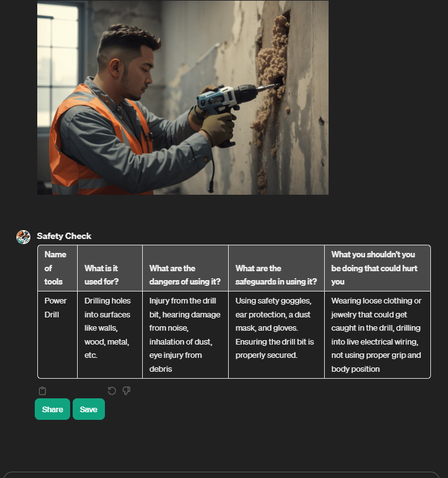Click the Safety Check assistant name

64,236
